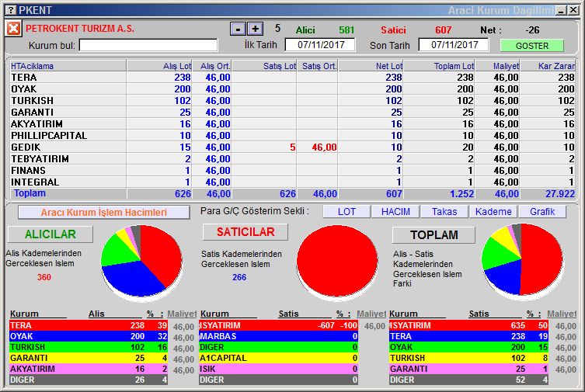Select the INTEGRAL row
The width and height of the screenshot is (585, 392).
(x=292, y=182)
